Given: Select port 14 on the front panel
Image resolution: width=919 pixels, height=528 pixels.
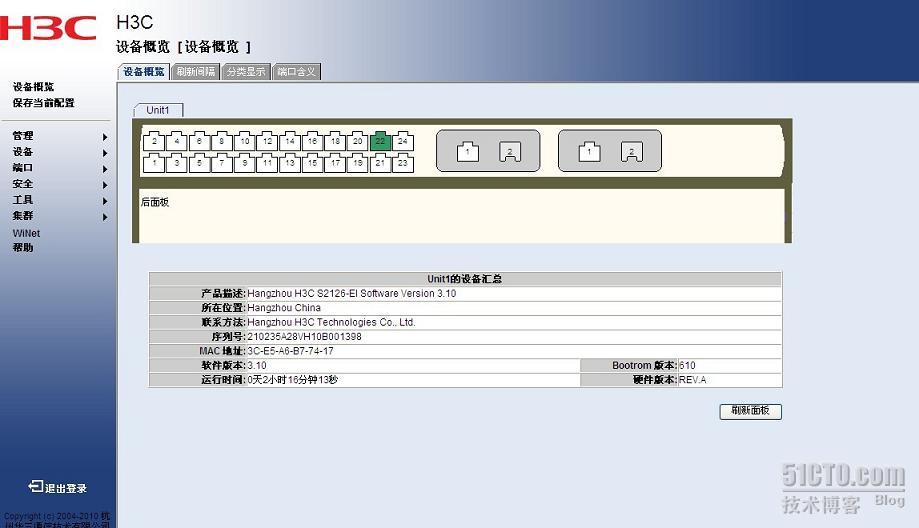Looking at the screenshot, I should coord(290,141).
